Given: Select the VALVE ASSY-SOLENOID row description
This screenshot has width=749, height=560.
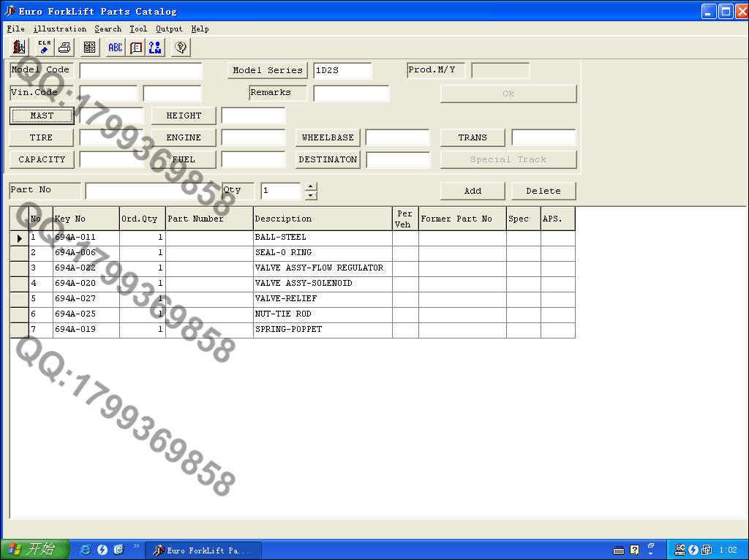Looking at the screenshot, I should [303, 284].
